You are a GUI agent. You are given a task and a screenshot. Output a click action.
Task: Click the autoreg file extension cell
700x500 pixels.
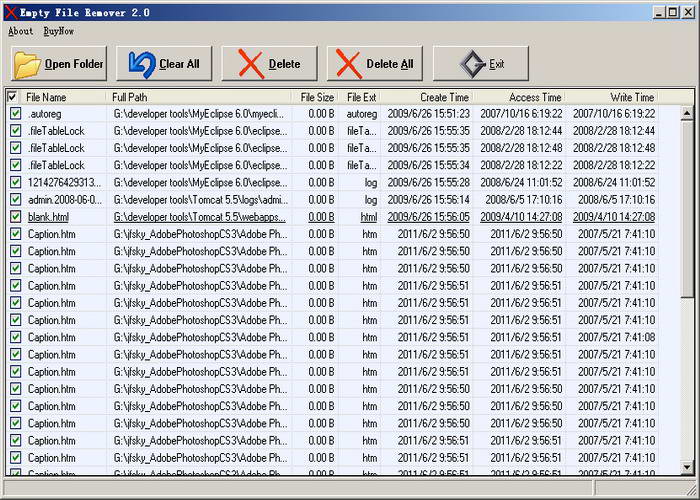(x=362, y=114)
